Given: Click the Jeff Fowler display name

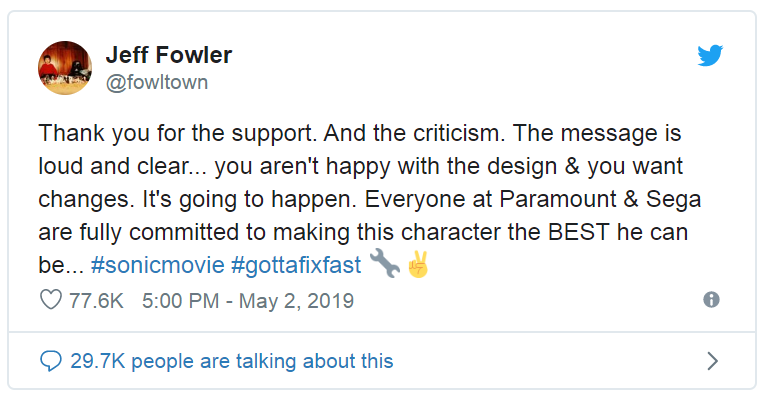Looking at the screenshot, I should (x=169, y=55).
